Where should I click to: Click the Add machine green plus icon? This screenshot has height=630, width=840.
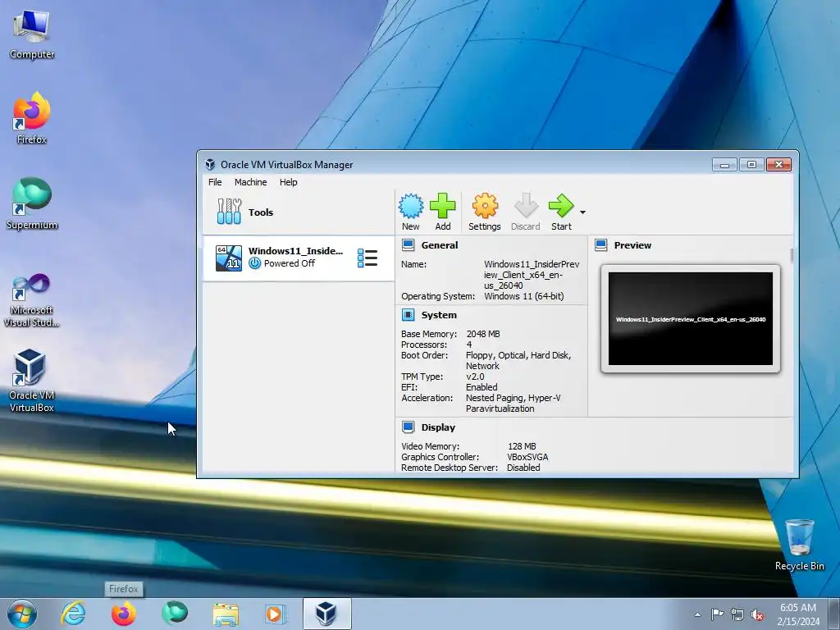click(442, 206)
